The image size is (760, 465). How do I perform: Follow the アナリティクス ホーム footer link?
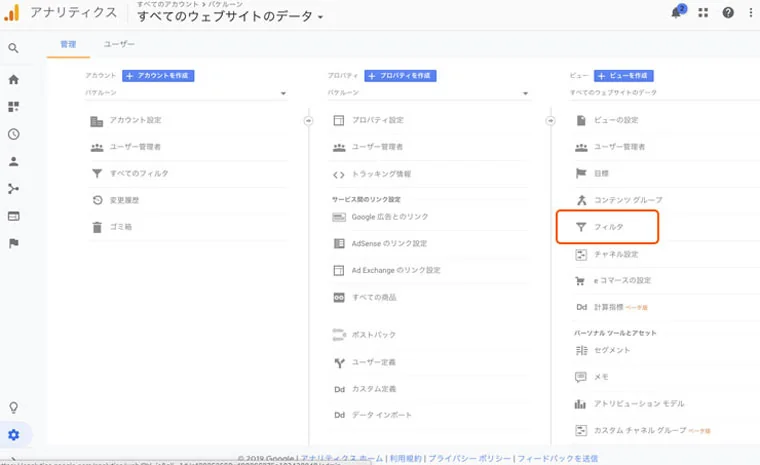pyautogui.click(x=342, y=459)
